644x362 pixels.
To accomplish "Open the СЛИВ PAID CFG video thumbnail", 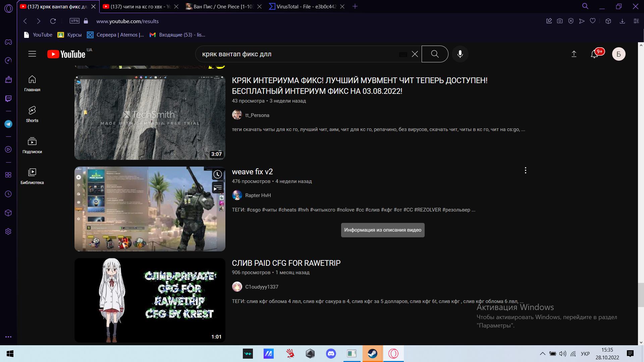I will coord(150,300).
